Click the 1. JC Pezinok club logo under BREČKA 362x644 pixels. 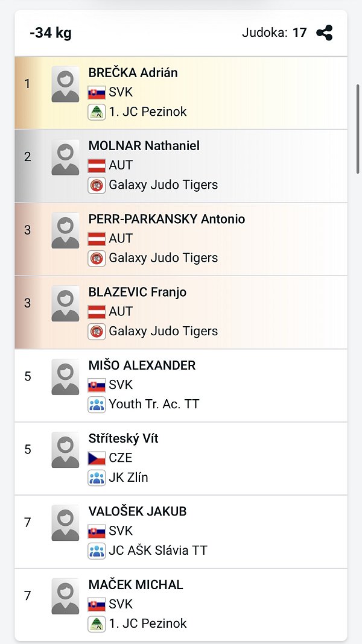coord(97,112)
